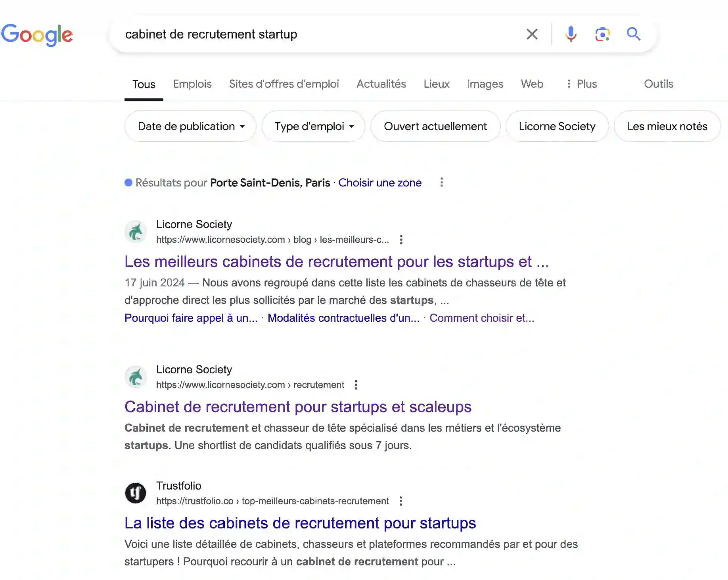Switch to the Lieux tab
This screenshot has height=580, width=728.
[x=436, y=84]
